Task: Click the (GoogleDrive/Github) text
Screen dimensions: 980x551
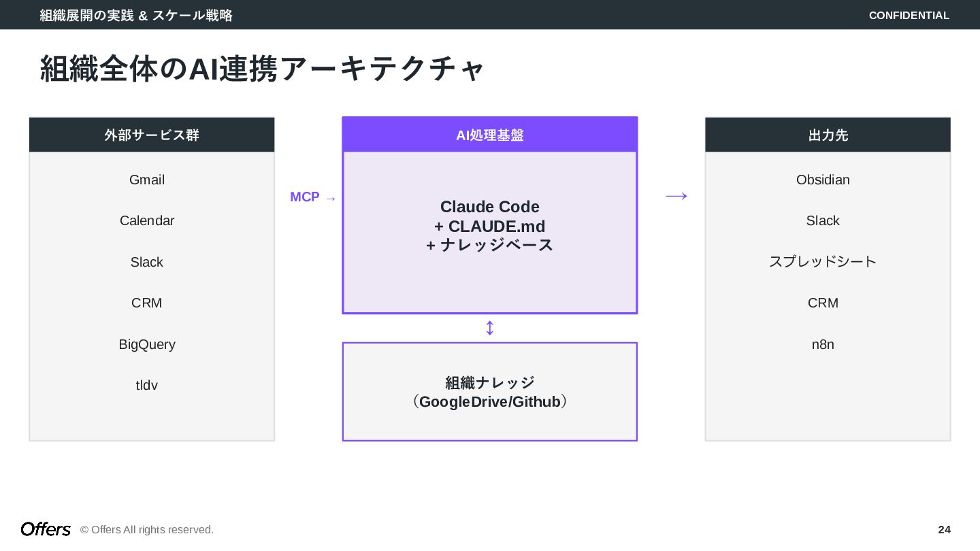Action: [490, 401]
